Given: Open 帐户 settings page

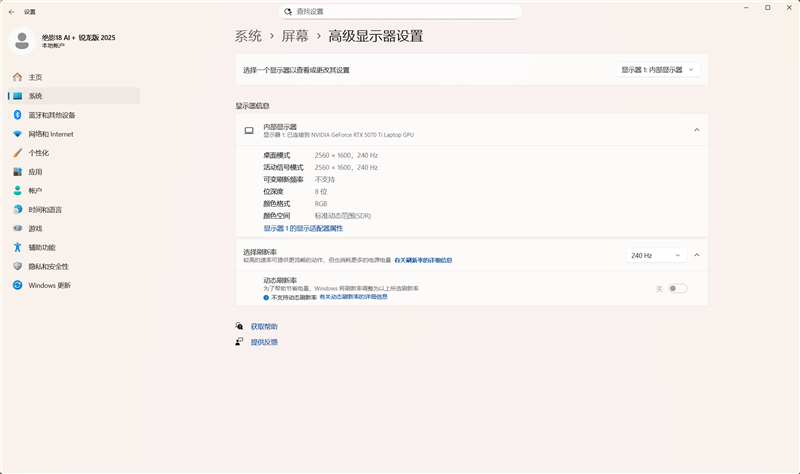Looking at the screenshot, I should point(35,190).
